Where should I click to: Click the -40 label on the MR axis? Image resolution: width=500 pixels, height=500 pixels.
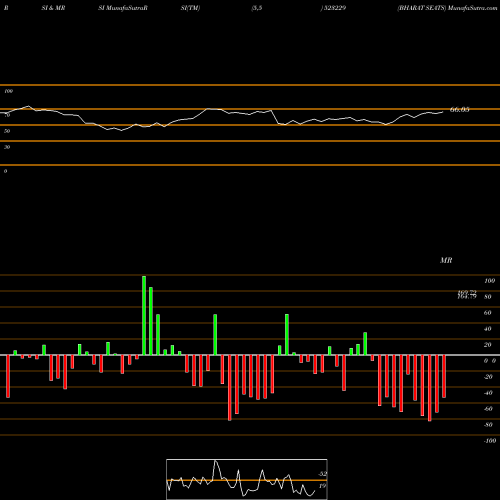pyautogui.click(x=488, y=393)
